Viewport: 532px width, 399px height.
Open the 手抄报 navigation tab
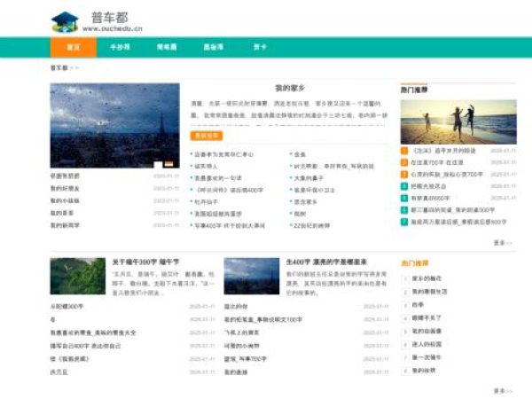pos(120,48)
